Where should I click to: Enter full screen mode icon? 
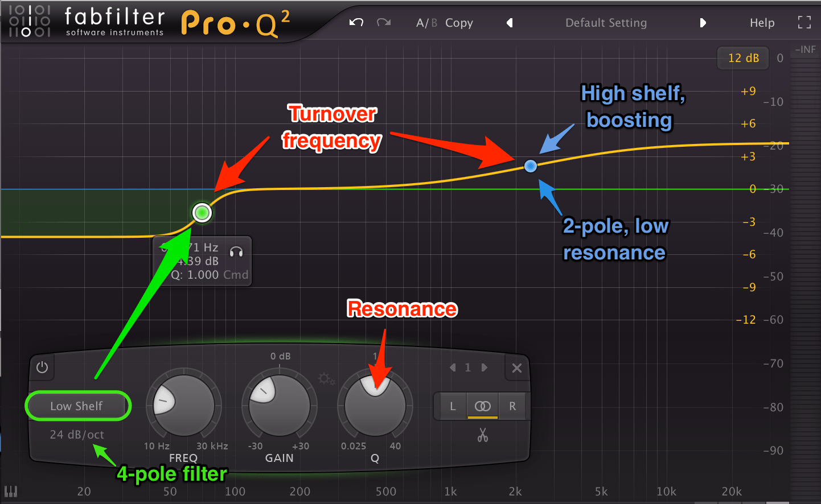[804, 22]
